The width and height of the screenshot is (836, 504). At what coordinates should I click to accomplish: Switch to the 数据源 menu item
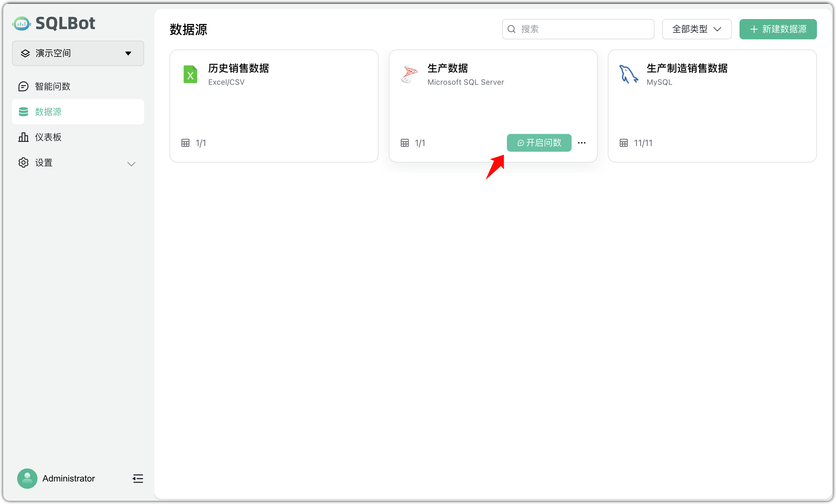[x=49, y=112]
